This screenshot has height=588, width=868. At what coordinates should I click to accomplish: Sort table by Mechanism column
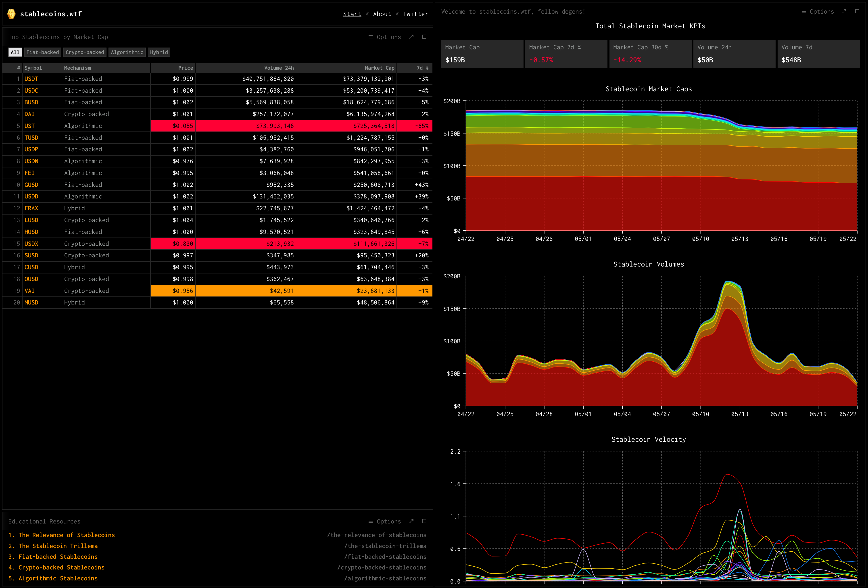106,68
